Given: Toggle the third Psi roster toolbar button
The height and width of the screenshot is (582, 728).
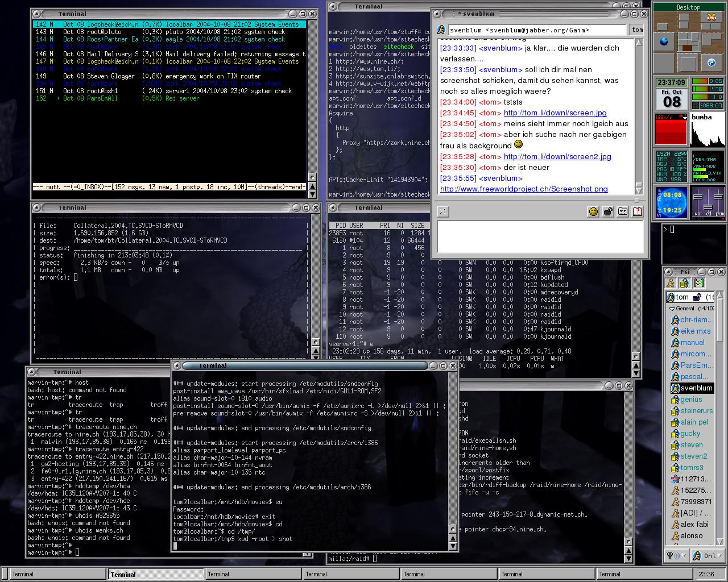Looking at the screenshot, I should click(x=698, y=283).
